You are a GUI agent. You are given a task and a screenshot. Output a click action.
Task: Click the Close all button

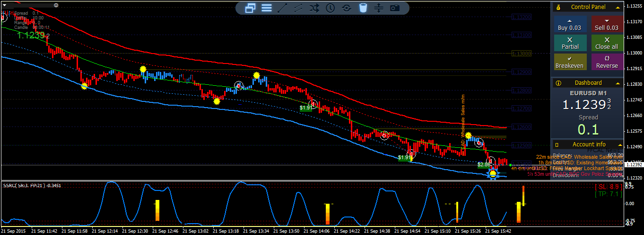click(607, 43)
